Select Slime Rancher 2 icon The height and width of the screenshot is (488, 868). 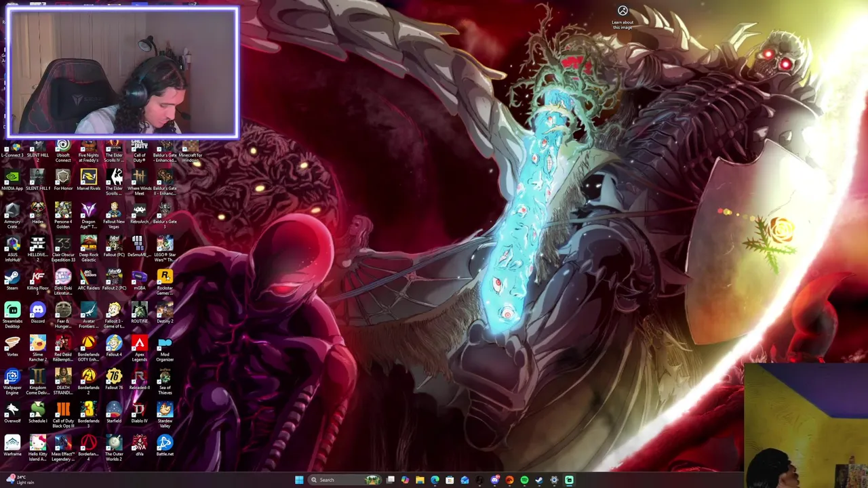point(37,349)
